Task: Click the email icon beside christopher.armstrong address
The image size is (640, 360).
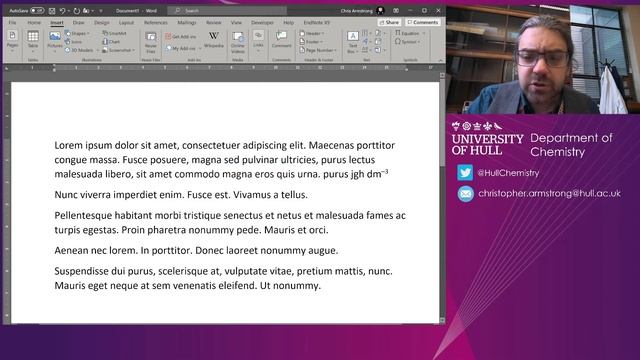Action: pos(465,193)
